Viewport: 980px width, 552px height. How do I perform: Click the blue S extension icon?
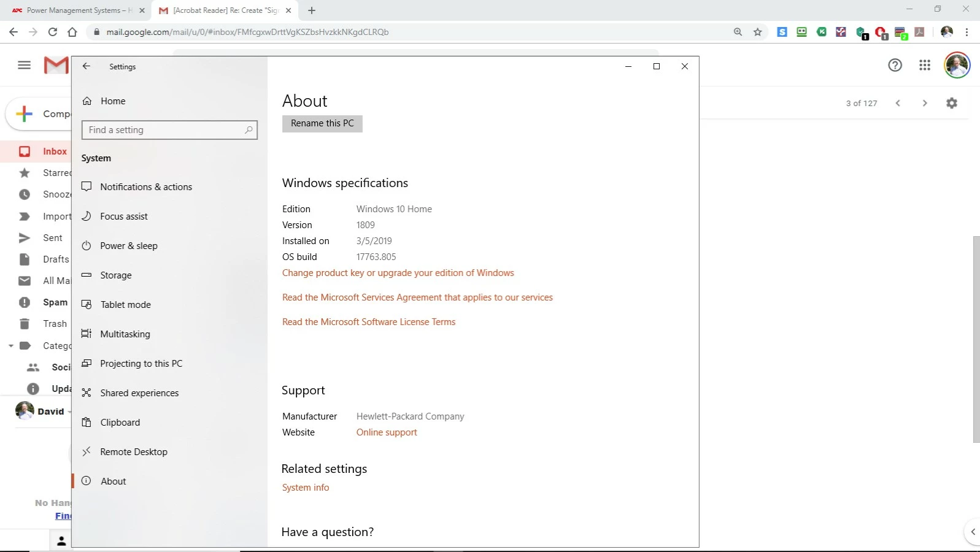pyautogui.click(x=782, y=32)
